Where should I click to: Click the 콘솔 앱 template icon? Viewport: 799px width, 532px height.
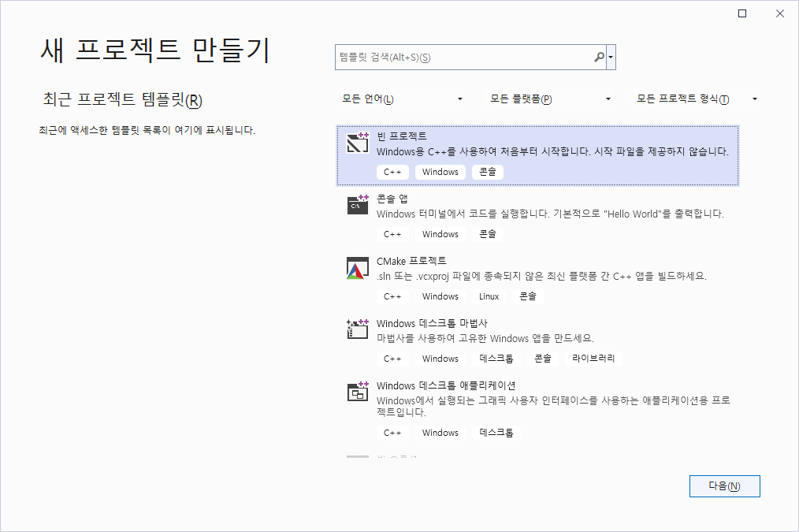358,206
